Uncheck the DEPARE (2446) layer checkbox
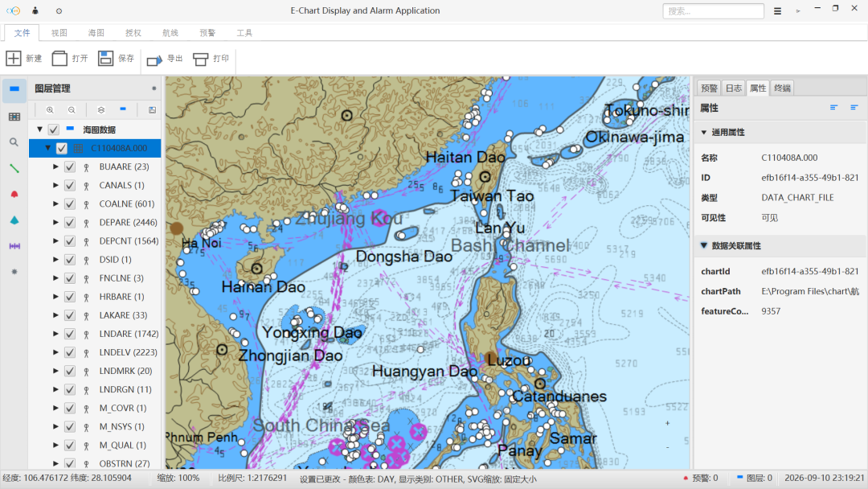 (x=70, y=223)
